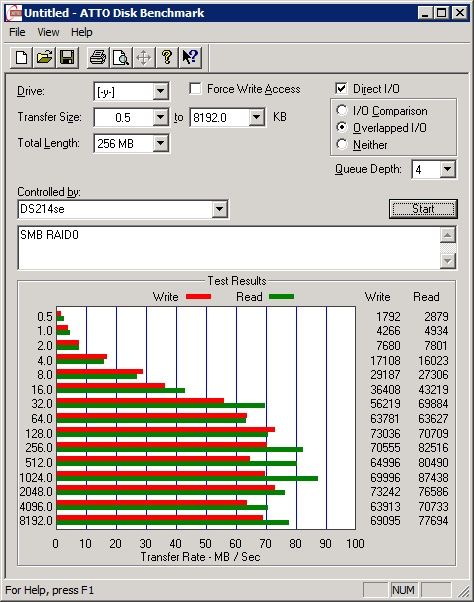This screenshot has height=602, width=474.
Task: Click inside the SMB RAID0 description text box
Action: coord(229,248)
